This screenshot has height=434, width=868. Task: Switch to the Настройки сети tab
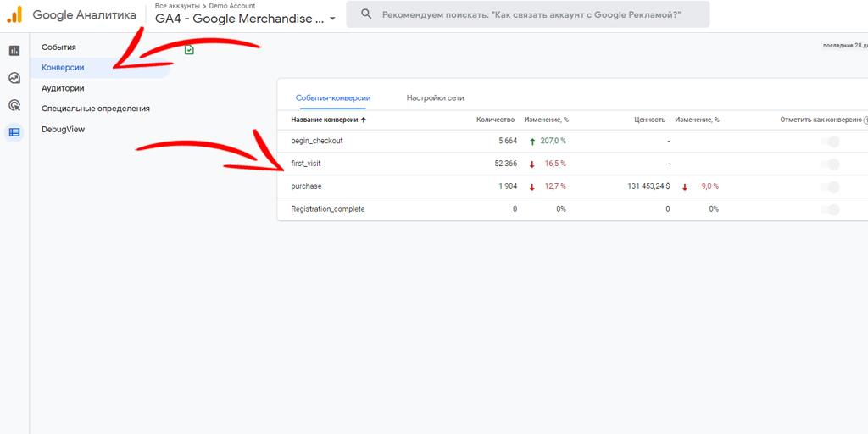[x=435, y=98]
